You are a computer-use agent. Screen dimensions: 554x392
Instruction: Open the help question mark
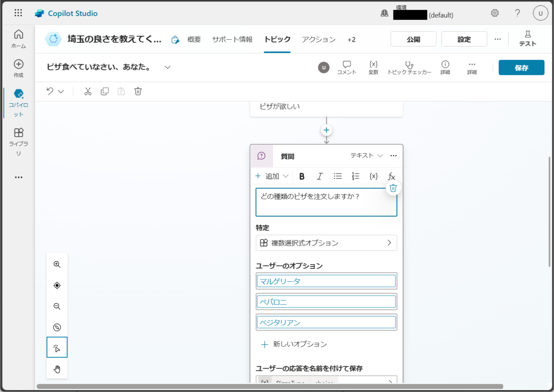click(518, 13)
